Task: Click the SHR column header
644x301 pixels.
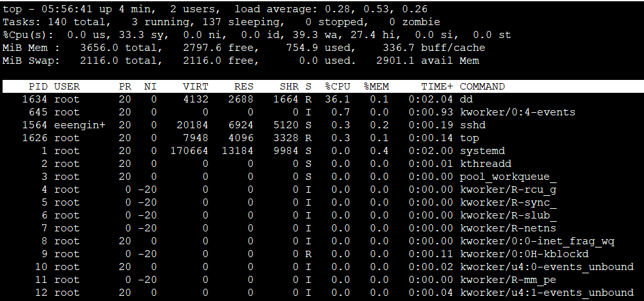Action: (x=289, y=86)
